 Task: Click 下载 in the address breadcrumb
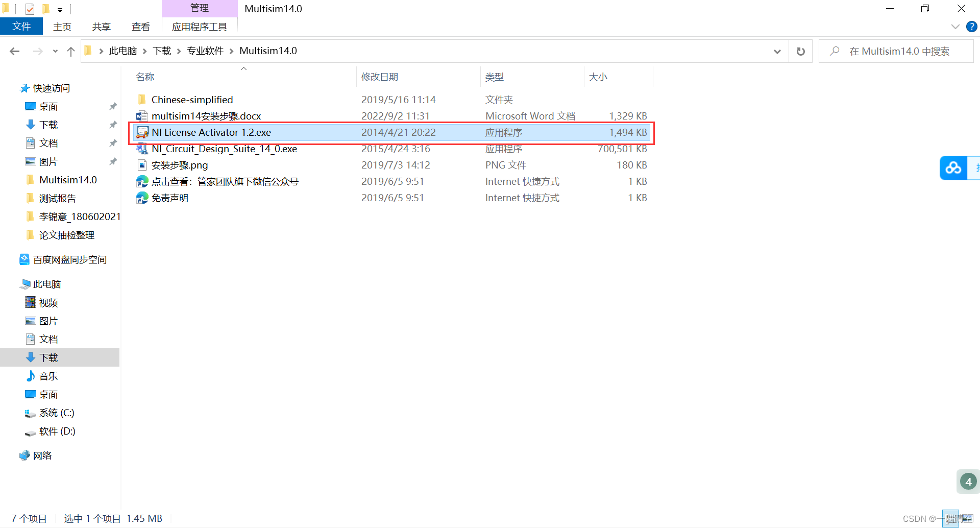[x=162, y=51]
